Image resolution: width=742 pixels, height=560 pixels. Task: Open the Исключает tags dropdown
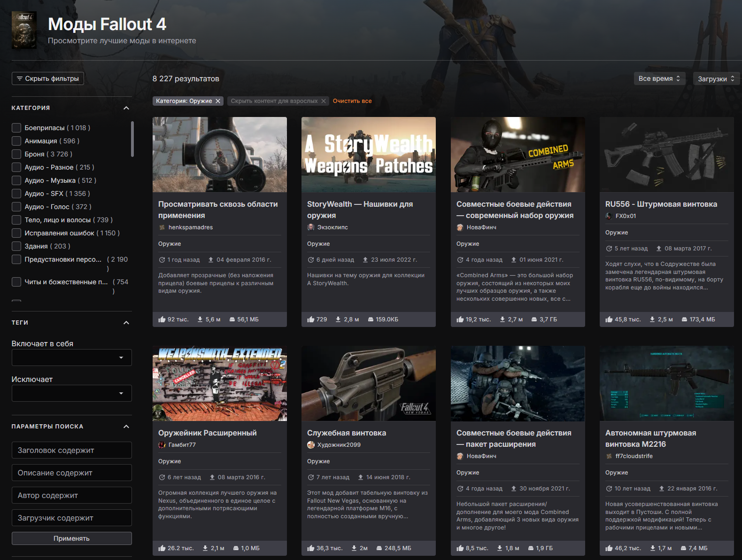pos(72,393)
